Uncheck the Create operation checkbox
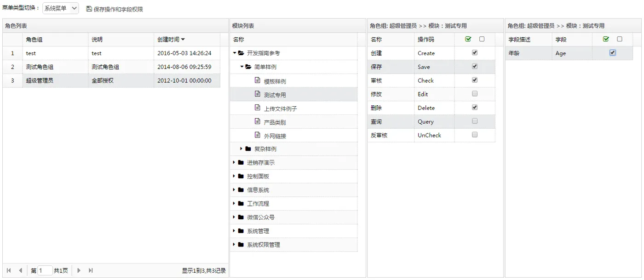The width and height of the screenshot is (644, 280). point(475,53)
